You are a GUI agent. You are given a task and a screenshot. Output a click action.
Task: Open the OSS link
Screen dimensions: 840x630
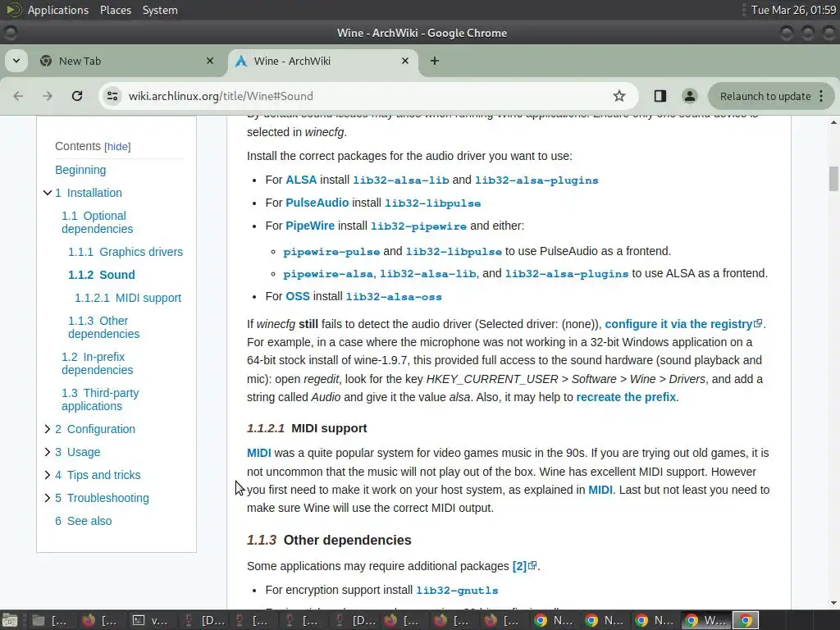point(298,296)
